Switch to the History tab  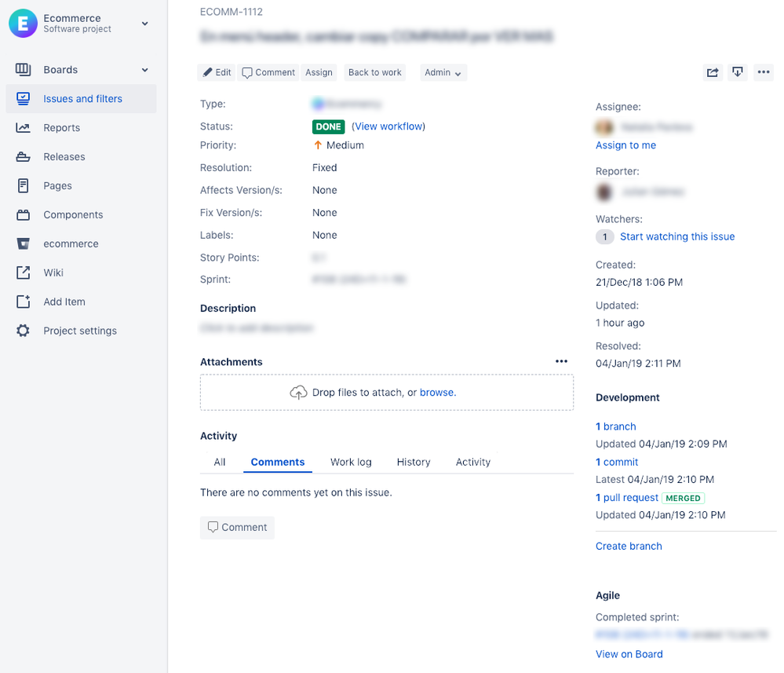tap(414, 462)
